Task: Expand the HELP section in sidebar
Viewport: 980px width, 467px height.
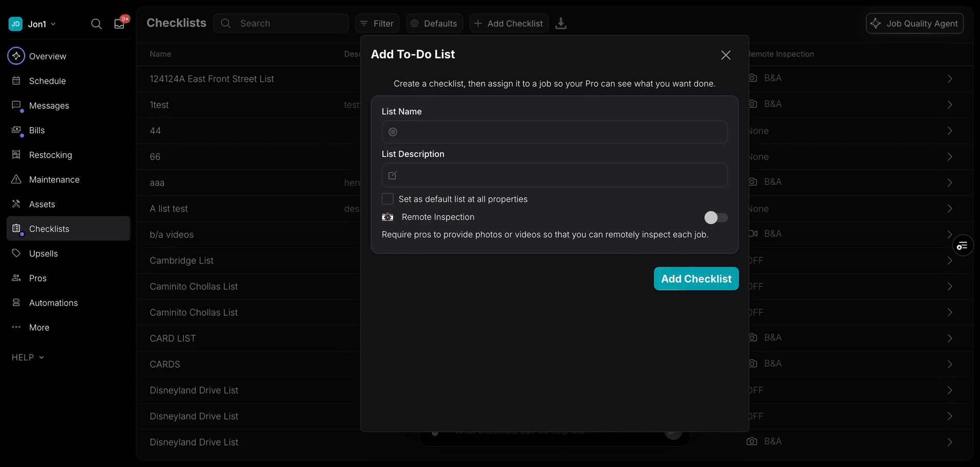Action: click(28, 357)
